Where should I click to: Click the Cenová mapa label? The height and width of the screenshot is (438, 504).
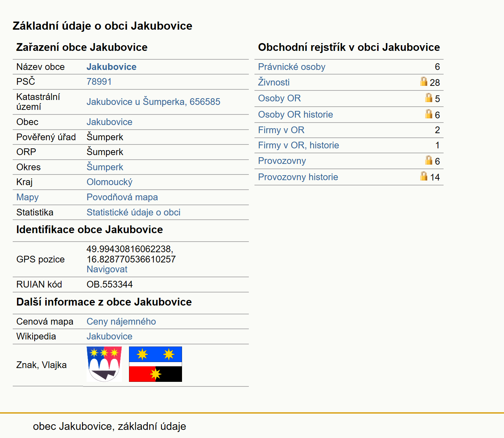[x=45, y=321]
